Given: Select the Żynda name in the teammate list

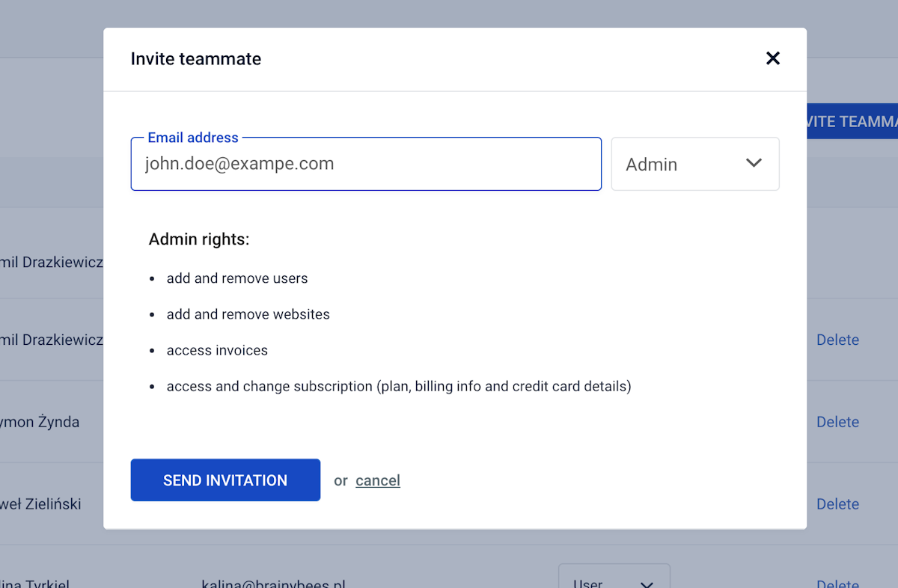Looking at the screenshot, I should coord(40,422).
